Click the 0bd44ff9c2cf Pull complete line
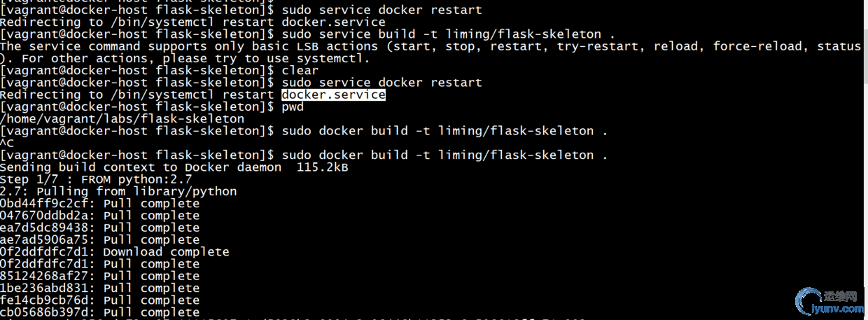The width and height of the screenshot is (868, 320). [100, 204]
